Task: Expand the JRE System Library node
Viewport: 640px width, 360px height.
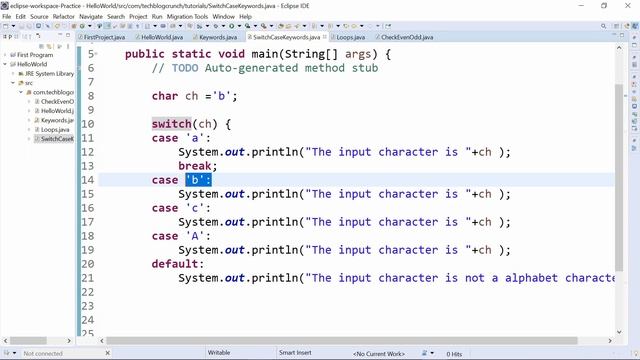Action: [x=13, y=73]
